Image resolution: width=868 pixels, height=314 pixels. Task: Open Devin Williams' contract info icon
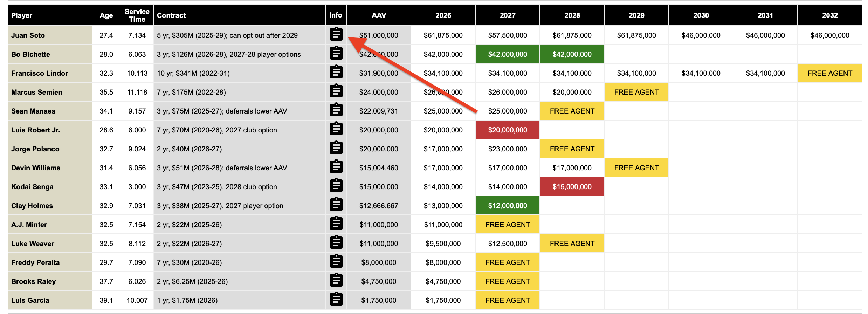tap(336, 167)
